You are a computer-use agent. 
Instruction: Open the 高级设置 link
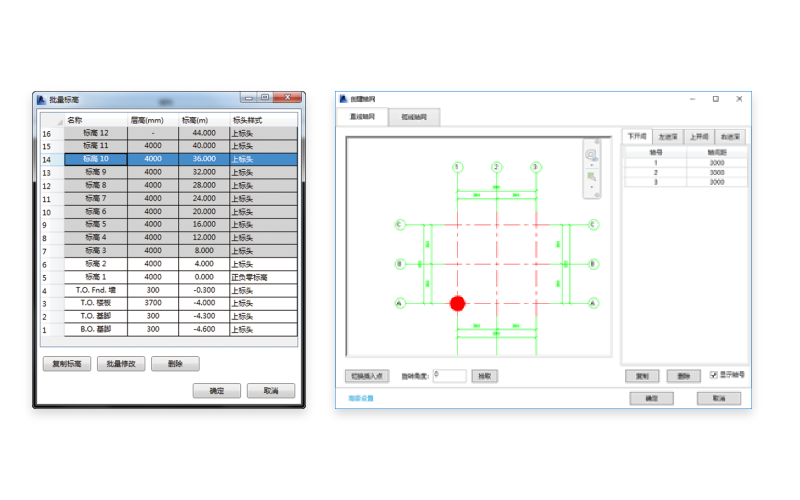pyautogui.click(x=361, y=398)
